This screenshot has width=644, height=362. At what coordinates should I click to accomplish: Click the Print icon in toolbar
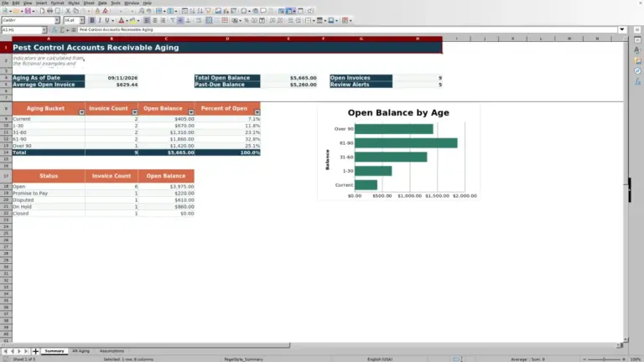49,11
